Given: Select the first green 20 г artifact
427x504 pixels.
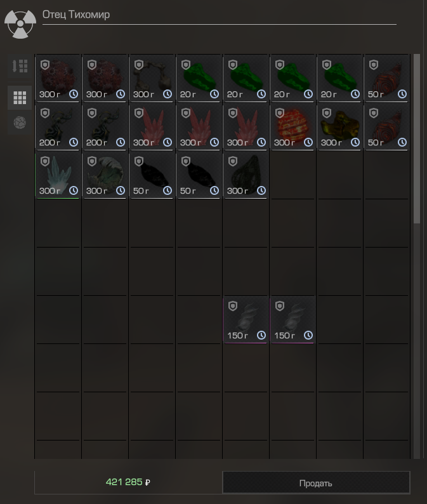Looking at the screenshot, I should pyautogui.click(x=199, y=79).
